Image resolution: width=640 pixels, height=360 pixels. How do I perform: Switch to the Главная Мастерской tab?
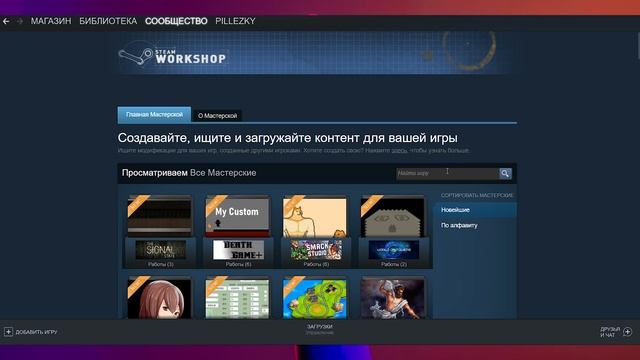click(x=154, y=115)
